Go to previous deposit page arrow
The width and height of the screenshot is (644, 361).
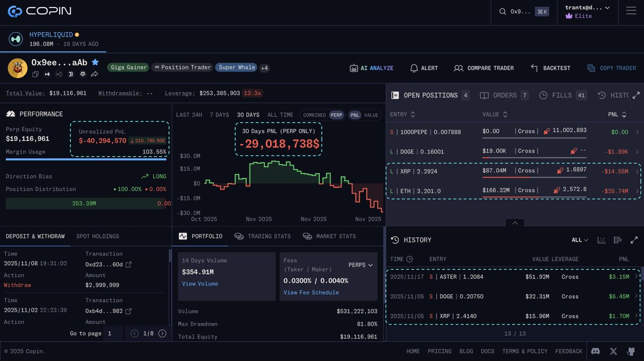[135, 334]
